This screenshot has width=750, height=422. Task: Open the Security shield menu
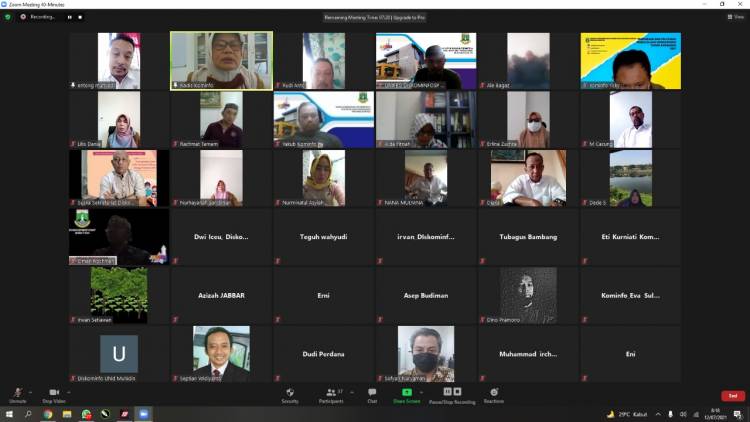pyautogui.click(x=290, y=395)
